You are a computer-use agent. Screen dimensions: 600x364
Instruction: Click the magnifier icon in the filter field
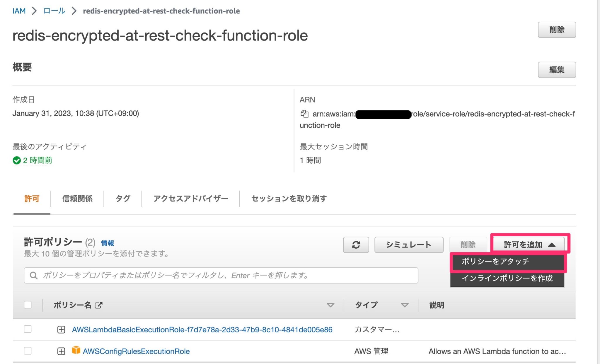(x=33, y=275)
